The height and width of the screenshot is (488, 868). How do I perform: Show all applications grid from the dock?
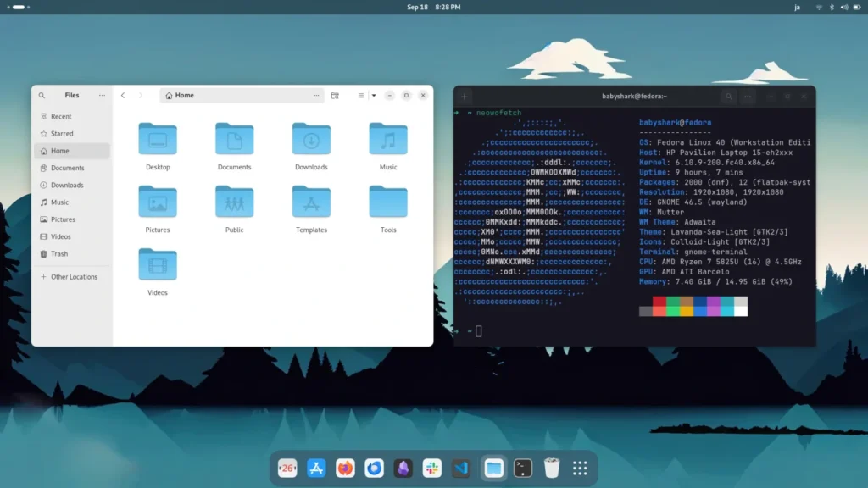click(580, 468)
